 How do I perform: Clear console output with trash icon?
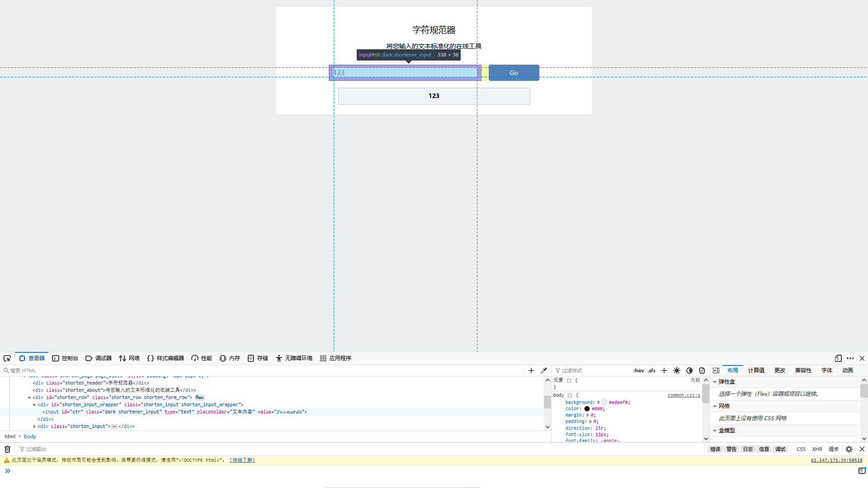click(7, 449)
